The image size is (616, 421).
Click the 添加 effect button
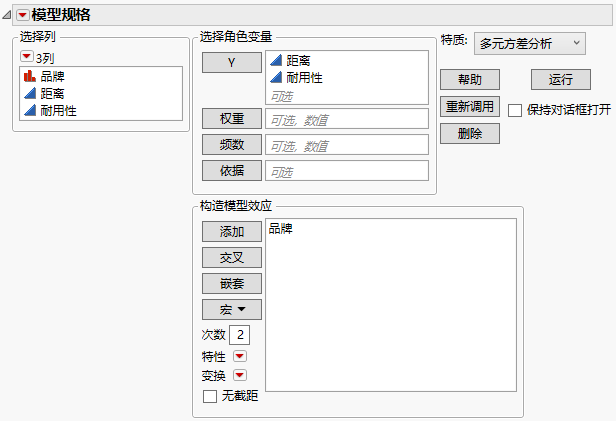232,231
